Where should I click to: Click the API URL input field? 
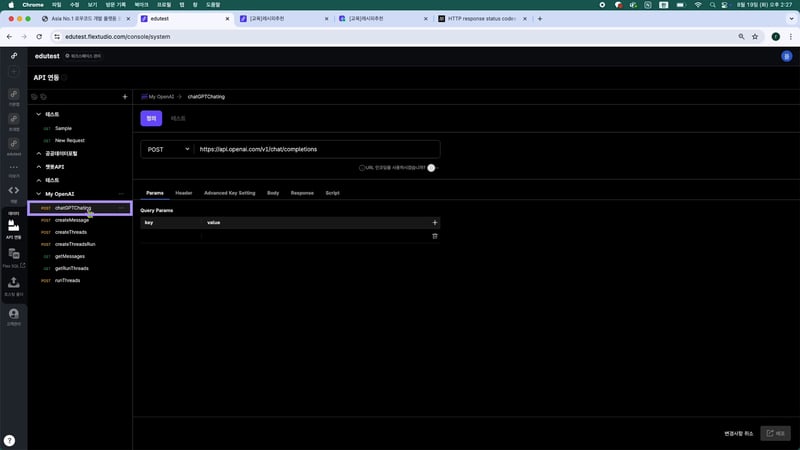point(315,149)
